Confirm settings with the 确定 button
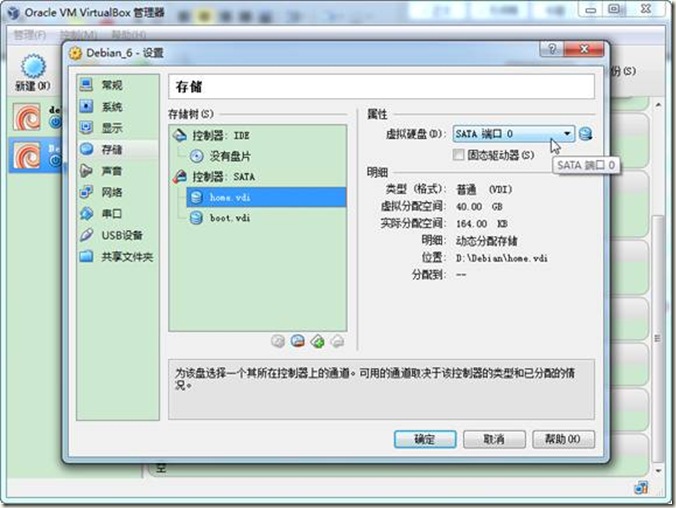Screen dimensions: 676x508 pos(425,439)
